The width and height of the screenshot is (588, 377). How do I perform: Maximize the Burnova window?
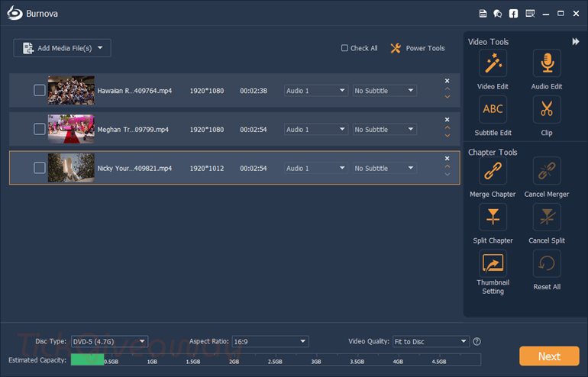click(561, 14)
